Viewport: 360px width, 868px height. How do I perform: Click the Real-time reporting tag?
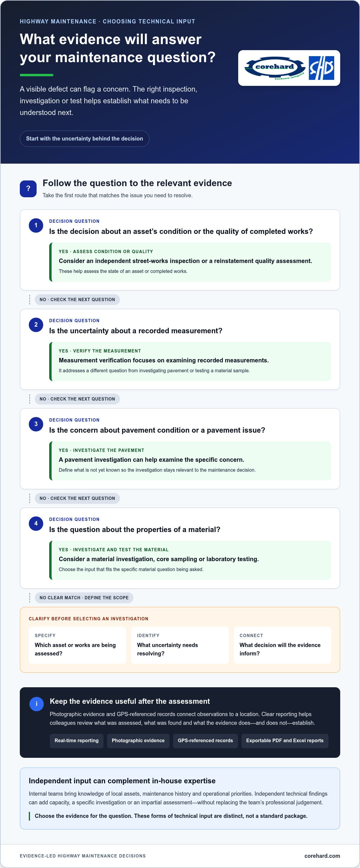point(76,740)
